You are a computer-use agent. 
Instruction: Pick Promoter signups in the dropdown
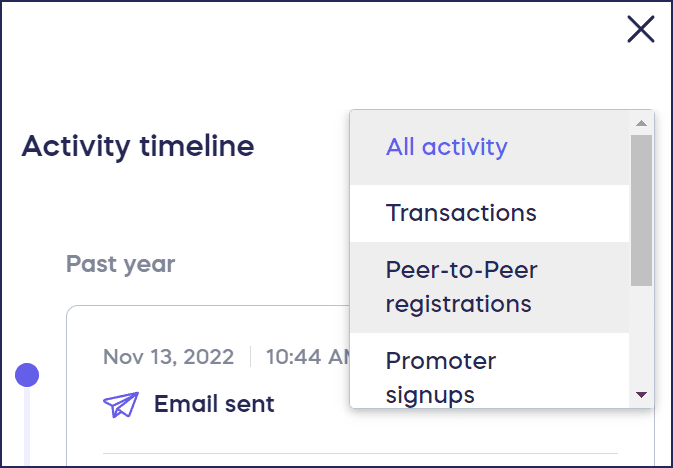coord(441,377)
